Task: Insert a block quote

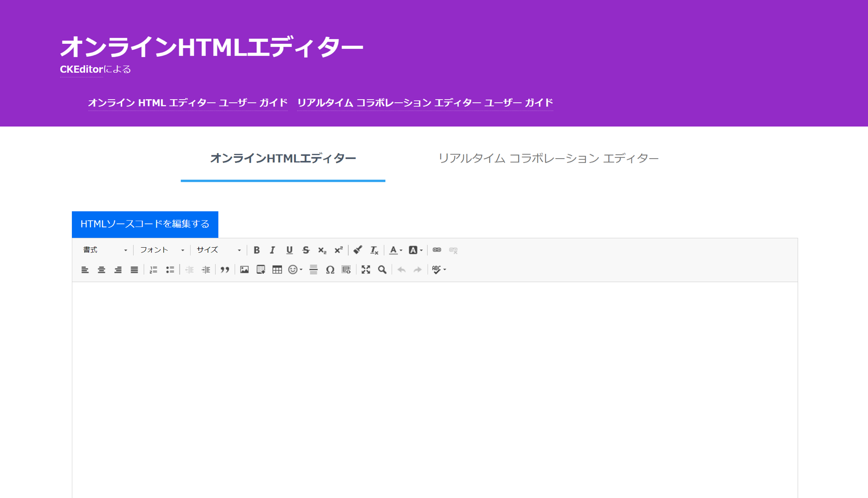Action: click(x=225, y=270)
